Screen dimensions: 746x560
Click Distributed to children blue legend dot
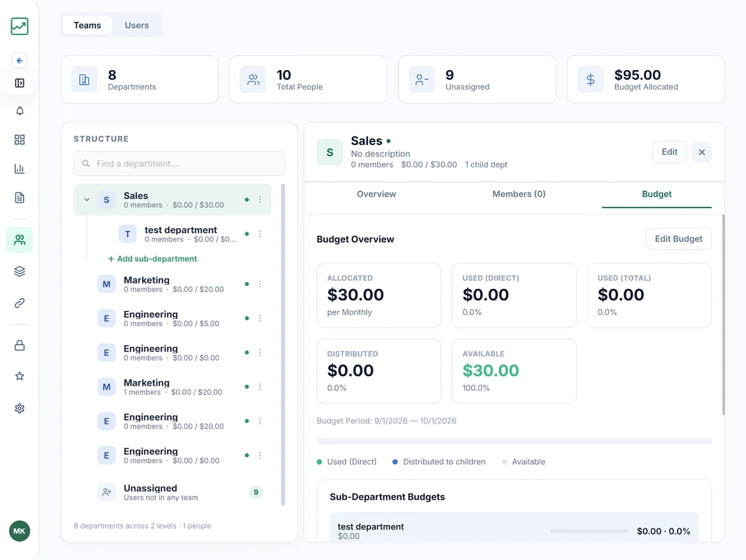click(395, 462)
